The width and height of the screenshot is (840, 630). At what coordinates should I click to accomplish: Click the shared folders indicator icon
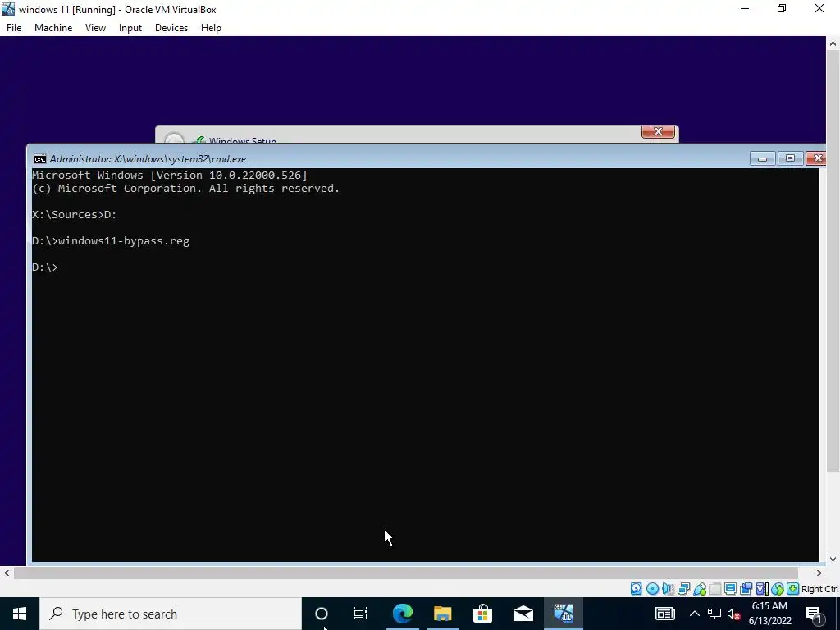(714, 589)
